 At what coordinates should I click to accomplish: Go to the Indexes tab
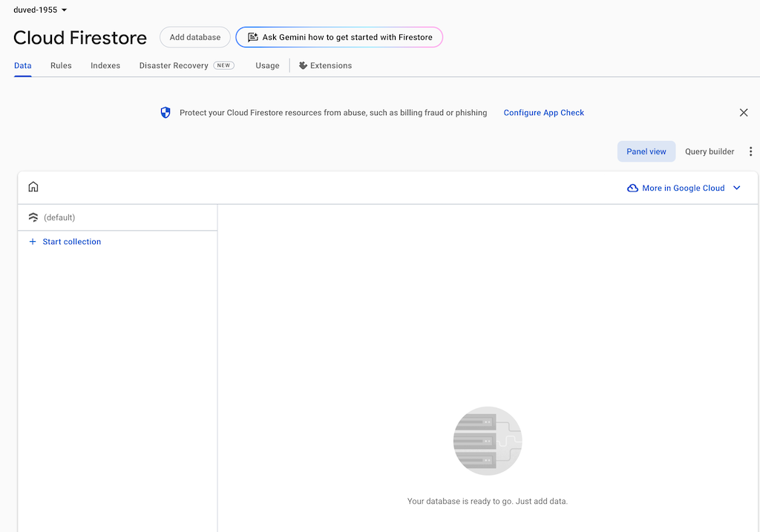click(105, 65)
